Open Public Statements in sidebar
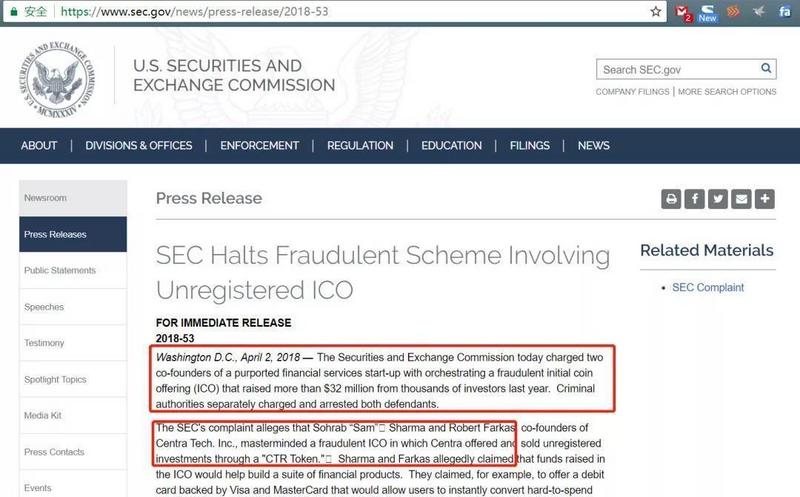The image size is (800, 497). click(x=73, y=270)
